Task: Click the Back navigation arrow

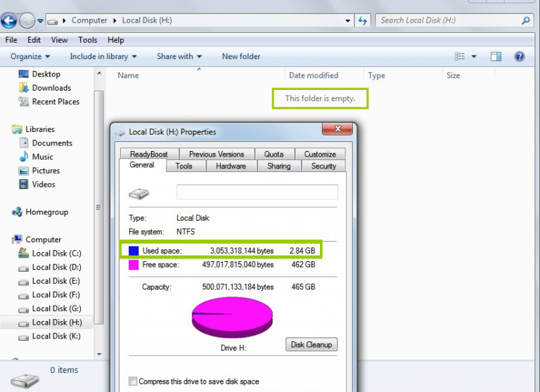Action: 9,20
